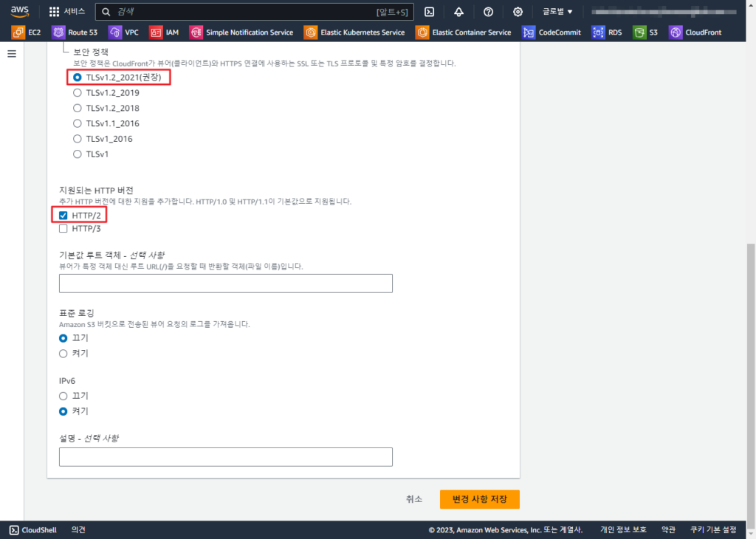Open 개인 정보 보호 privacy link
The height and width of the screenshot is (539, 756).
623,530
